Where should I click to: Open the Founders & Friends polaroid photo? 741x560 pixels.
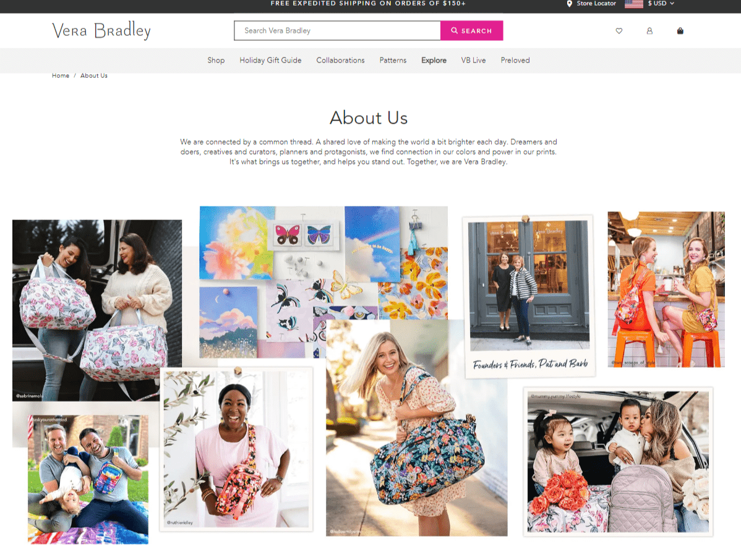point(529,297)
